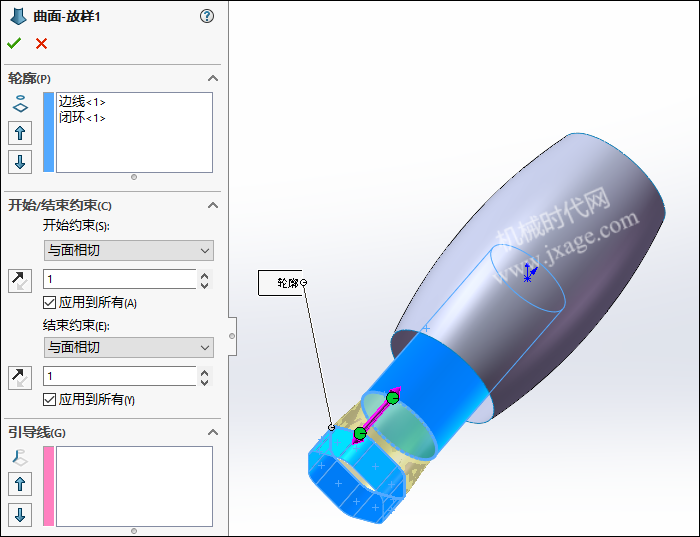Confirm the loft with the green checkmark
The height and width of the screenshot is (537, 700).
14,43
